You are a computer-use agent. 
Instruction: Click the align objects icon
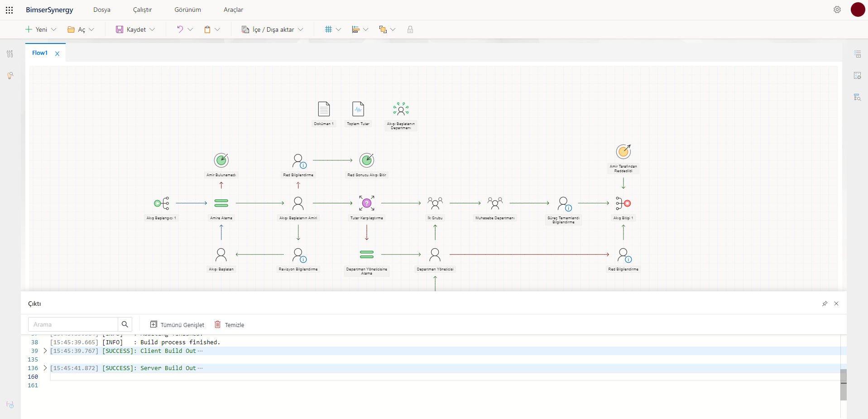[x=355, y=29]
